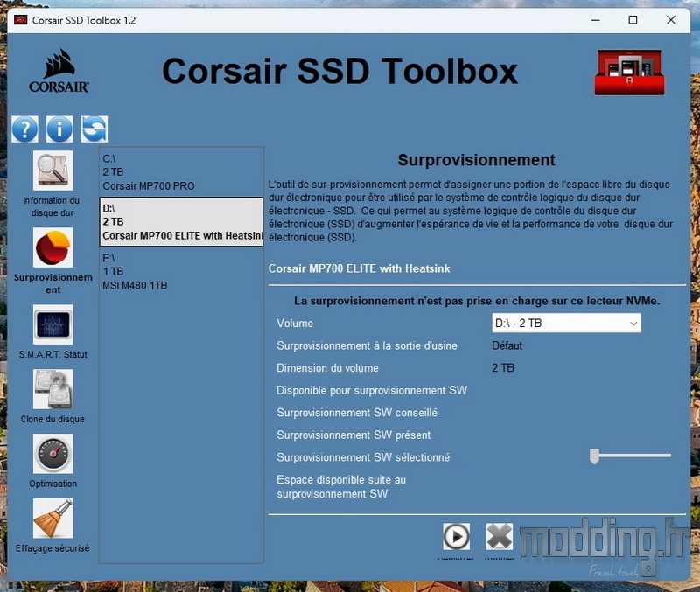Click the 'Effaçage sécurisé' label
Viewport: 700px width, 592px height.
pyautogui.click(x=52, y=548)
